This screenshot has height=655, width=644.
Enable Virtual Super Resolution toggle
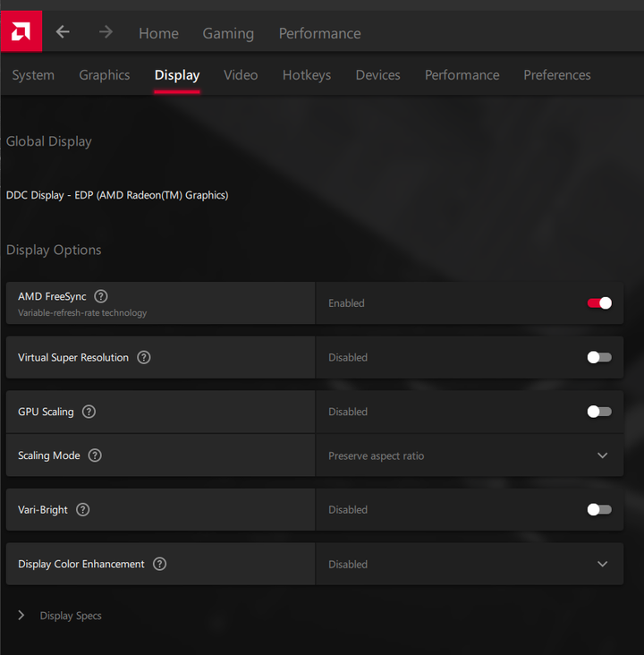click(599, 357)
